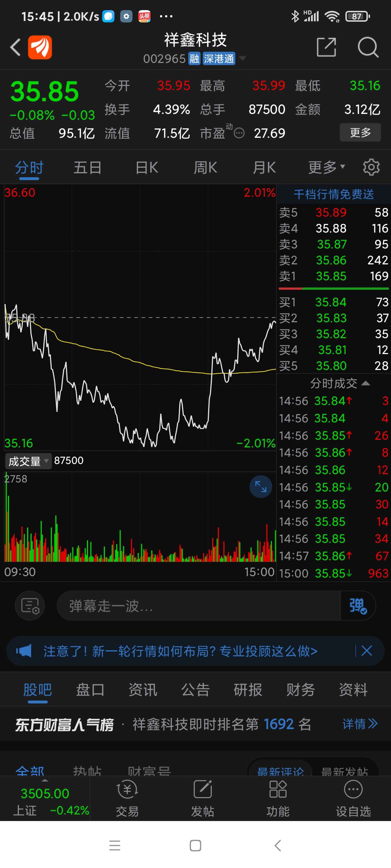The image size is (391, 868).
Task: Close the investment advisor banner
Action: click(x=367, y=651)
